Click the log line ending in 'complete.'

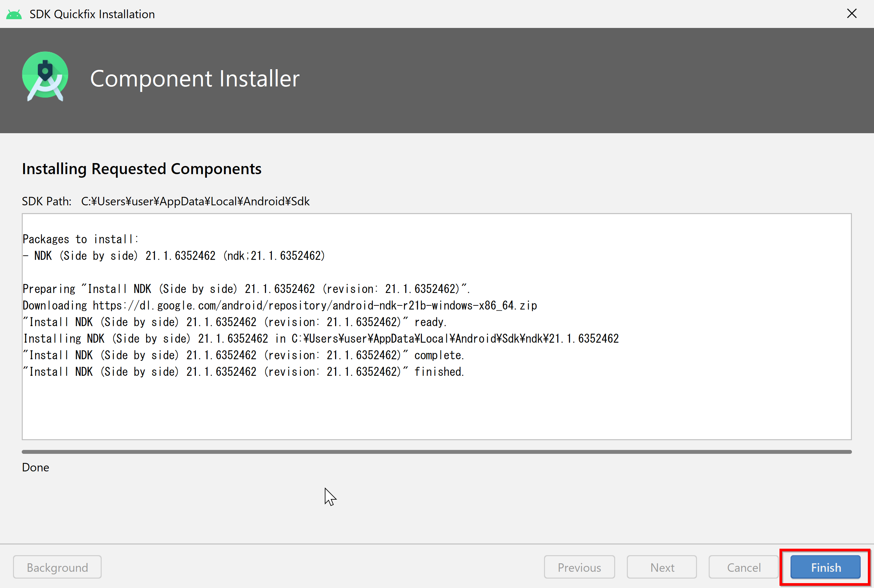pyautogui.click(x=244, y=355)
